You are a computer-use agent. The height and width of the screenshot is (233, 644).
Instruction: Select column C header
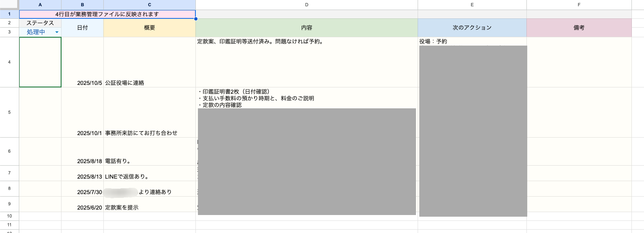149,5
